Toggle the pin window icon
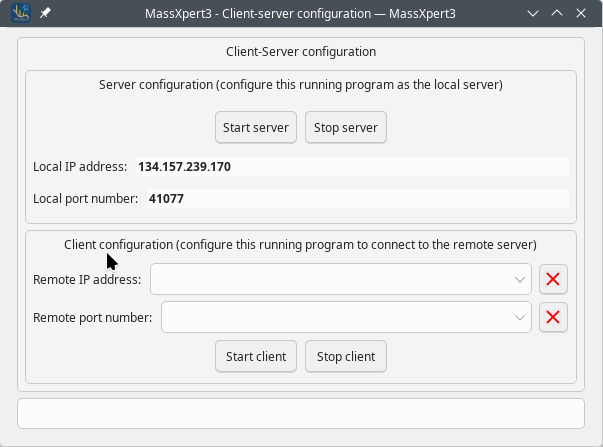The image size is (603, 447). click(45, 14)
